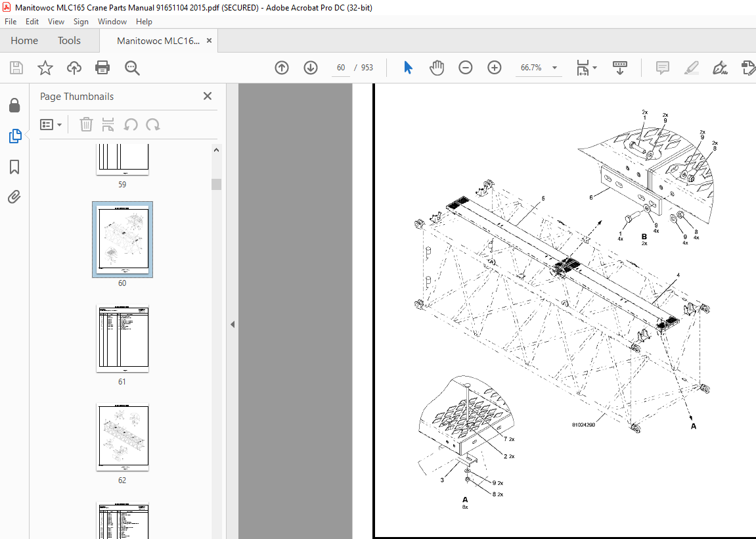
Task: Click the page number input field
Action: coord(341,68)
